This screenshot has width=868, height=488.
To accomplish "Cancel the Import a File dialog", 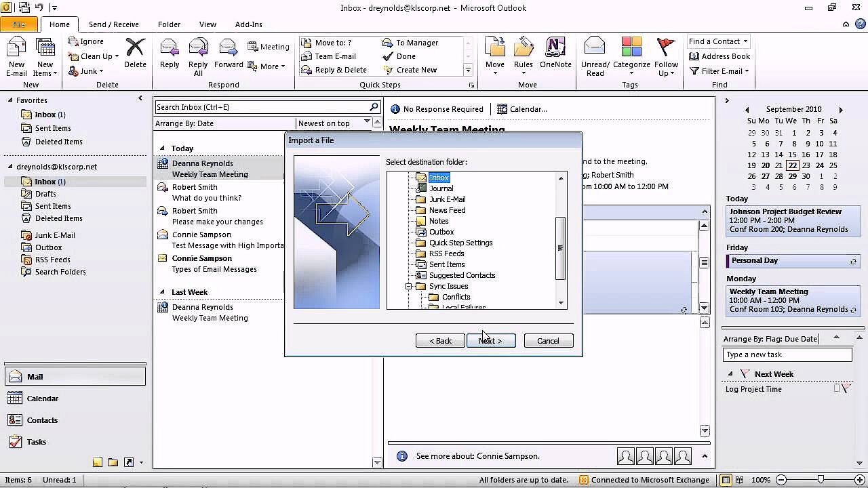I will [548, 341].
